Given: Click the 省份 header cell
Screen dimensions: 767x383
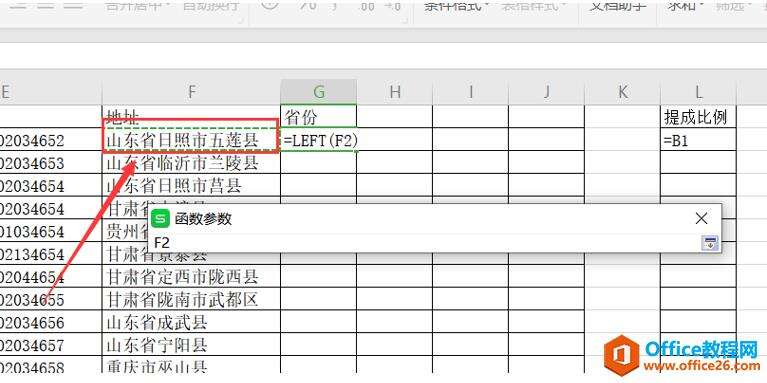Looking at the screenshot, I should pyautogui.click(x=319, y=116).
